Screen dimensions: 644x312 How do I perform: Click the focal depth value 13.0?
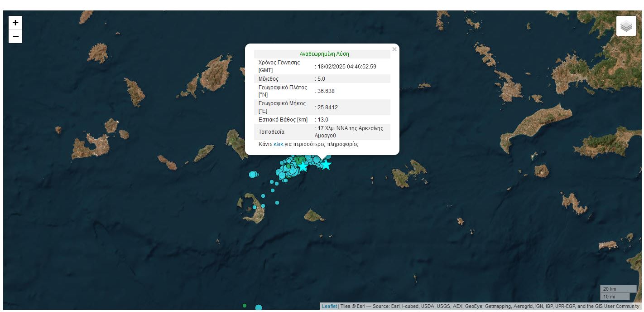click(x=323, y=120)
